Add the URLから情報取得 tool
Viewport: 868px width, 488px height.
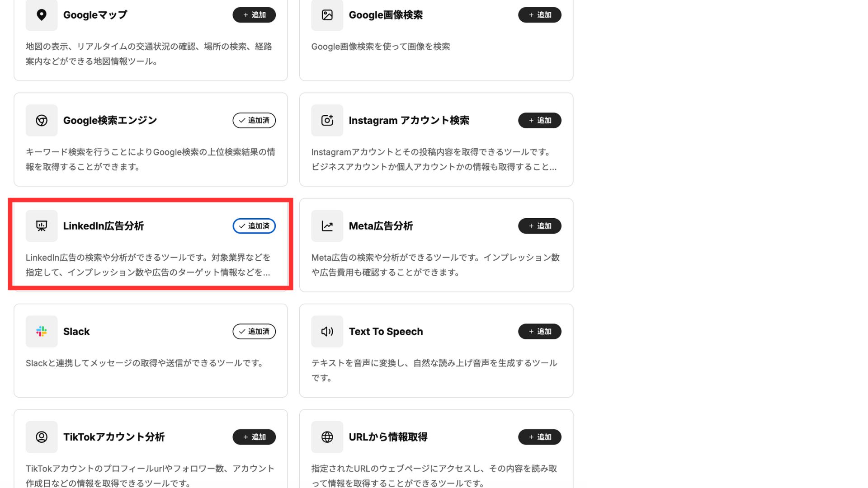[x=540, y=437]
